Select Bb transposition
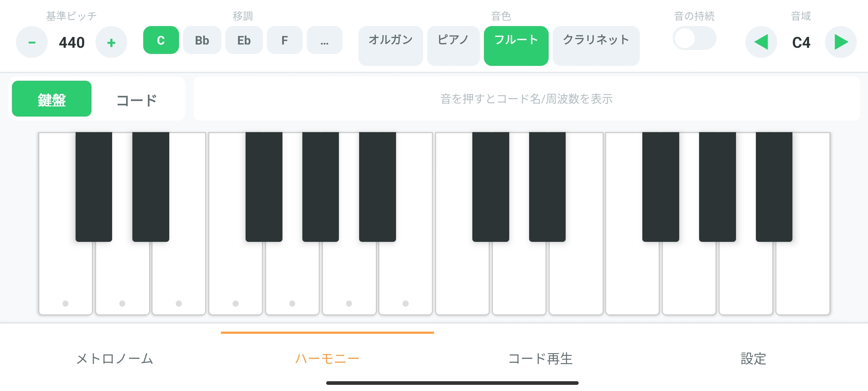This screenshot has width=868, height=391. [x=202, y=41]
